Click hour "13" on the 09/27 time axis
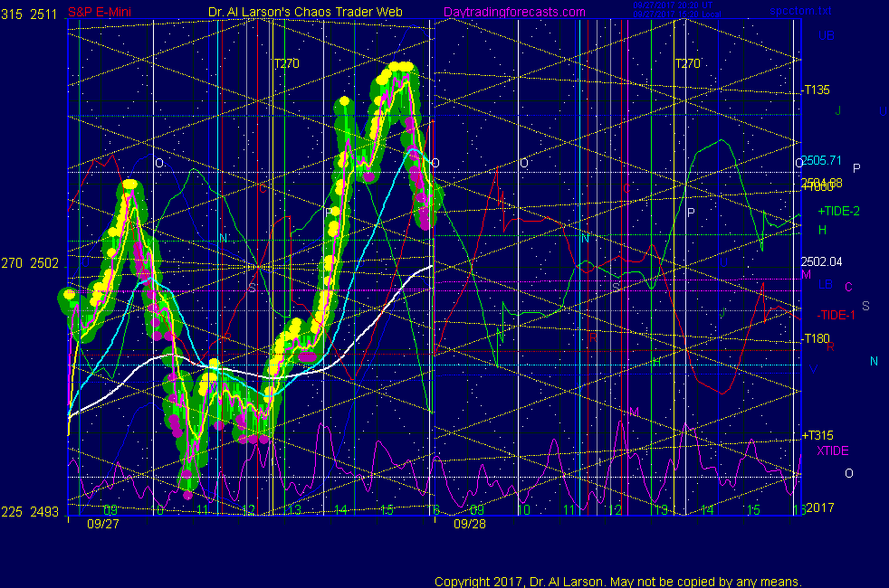This screenshot has height=588, width=889. [294, 510]
